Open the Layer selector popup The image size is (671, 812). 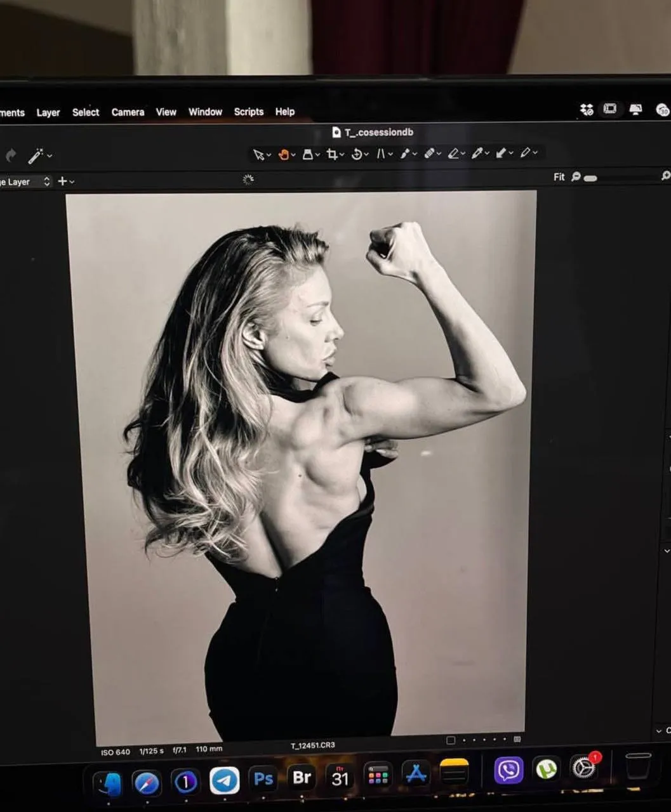pyautogui.click(x=25, y=181)
